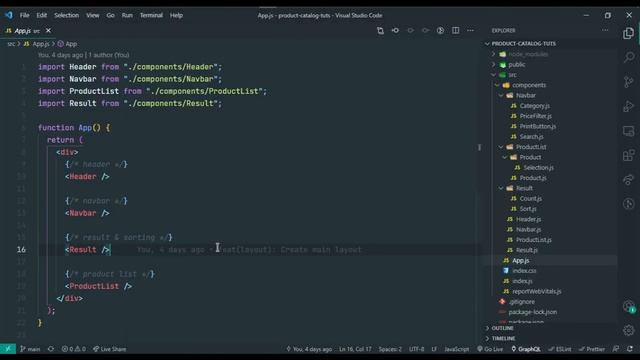Open the Explorer view in activity bar
The height and width of the screenshot is (360, 640).
click(629, 33)
